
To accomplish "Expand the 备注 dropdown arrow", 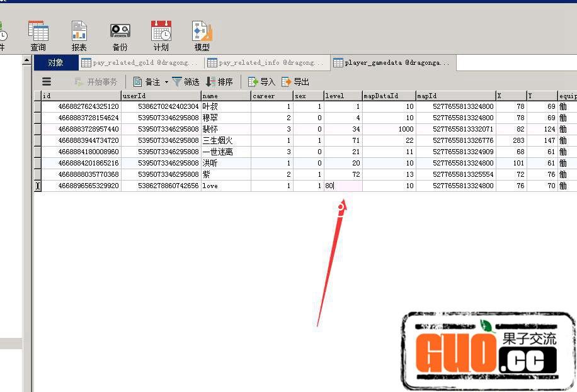I will click(166, 82).
